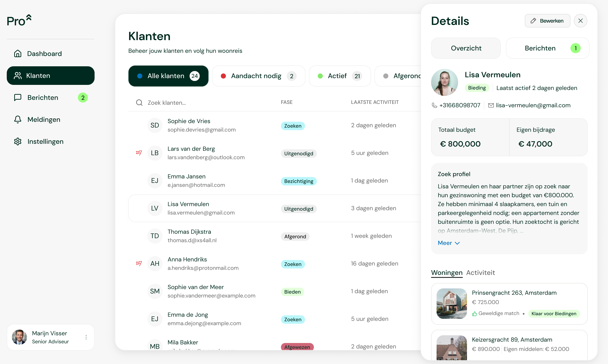Switch to Overzicht tab in Details
The width and height of the screenshot is (608, 364).
click(x=466, y=48)
